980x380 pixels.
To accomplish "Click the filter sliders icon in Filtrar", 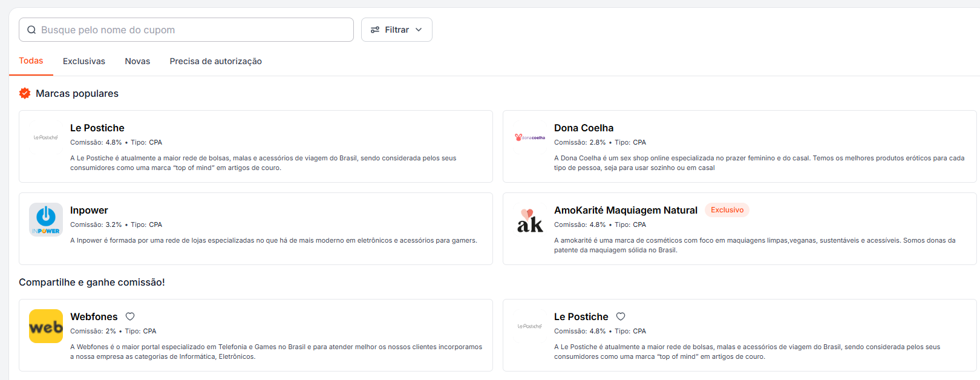I will pos(375,30).
